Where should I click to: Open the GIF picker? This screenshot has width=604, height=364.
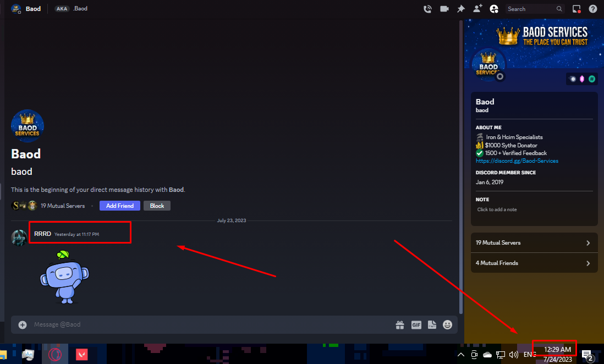click(x=416, y=325)
